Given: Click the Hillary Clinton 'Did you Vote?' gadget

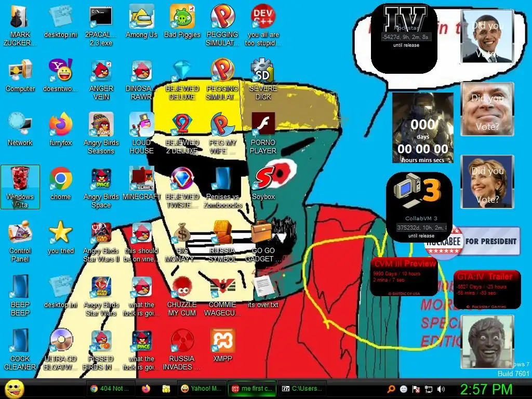Looking at the screenshot, I should [x=487, y=182].
